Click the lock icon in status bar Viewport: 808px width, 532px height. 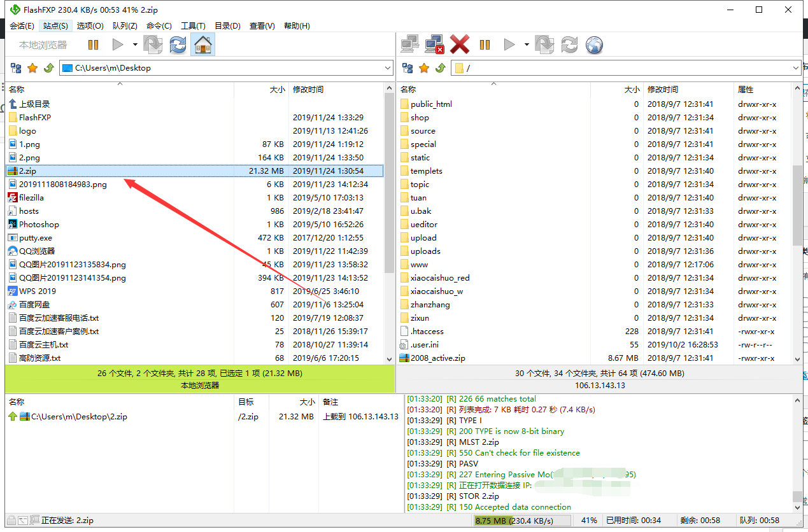click(11, 520)
